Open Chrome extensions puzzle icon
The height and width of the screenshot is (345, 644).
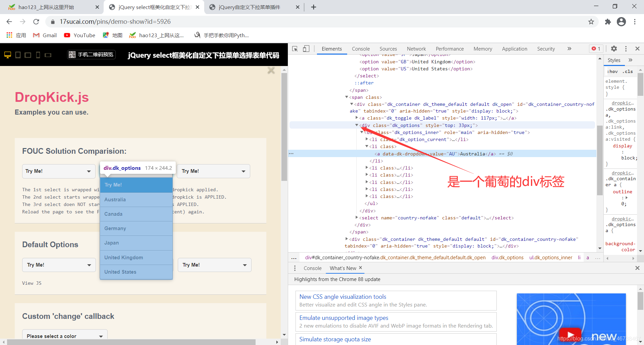point(608,22)
